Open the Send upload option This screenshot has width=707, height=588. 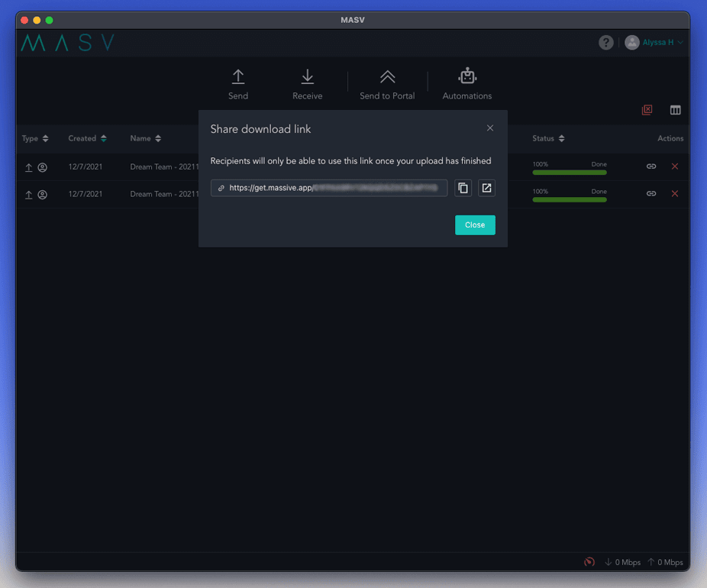click(x=238, y=84)
